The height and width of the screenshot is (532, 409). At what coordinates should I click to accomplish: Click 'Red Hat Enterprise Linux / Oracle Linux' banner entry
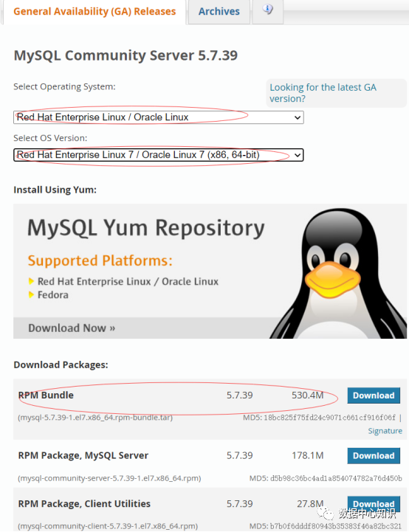[128, 282]
